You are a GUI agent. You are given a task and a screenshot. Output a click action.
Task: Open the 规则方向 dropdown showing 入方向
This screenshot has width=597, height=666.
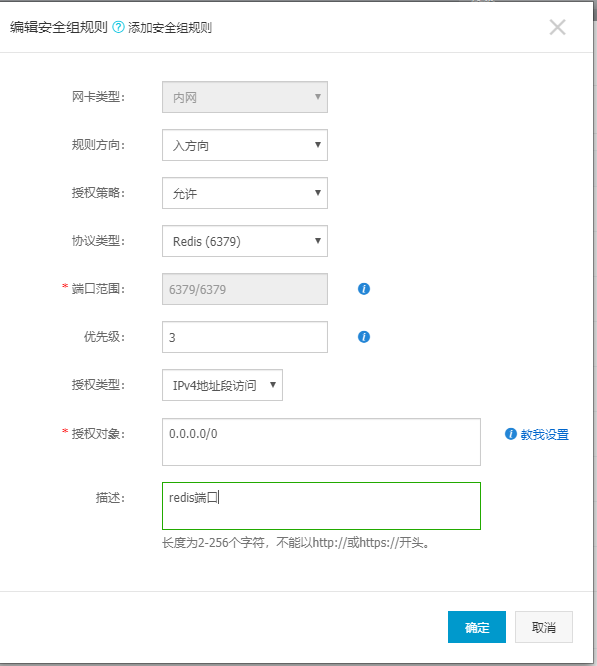[245, 145]
